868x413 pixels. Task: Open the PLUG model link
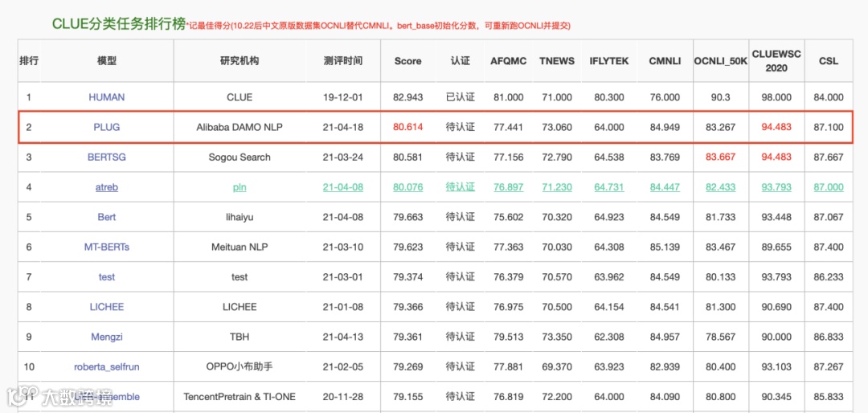[x=106, y=127]
